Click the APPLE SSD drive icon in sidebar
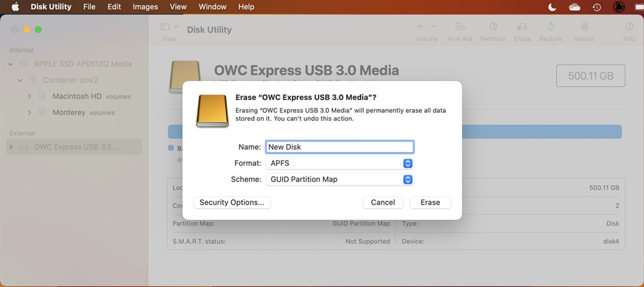The height and width of the screenshot is (287, 644). [x=24, y=64]
